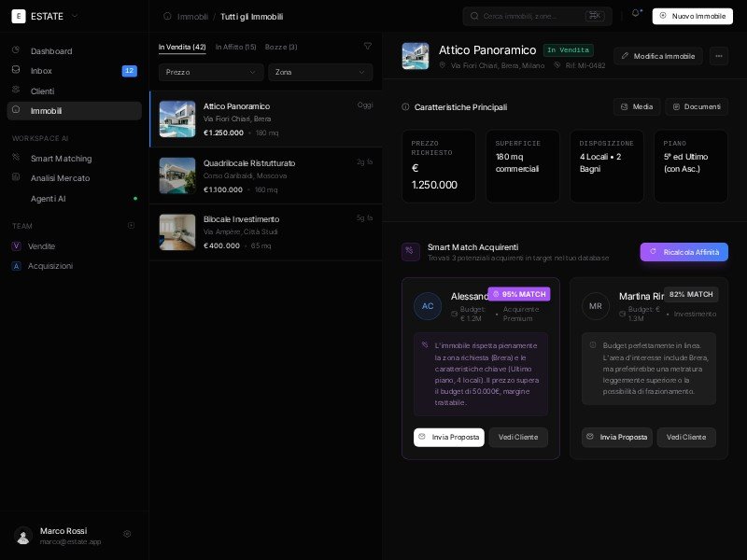The width and height of the screenshot is (747, 560).
Task: Open Inbox from the sidebar
Action: (x=41, y=71)
